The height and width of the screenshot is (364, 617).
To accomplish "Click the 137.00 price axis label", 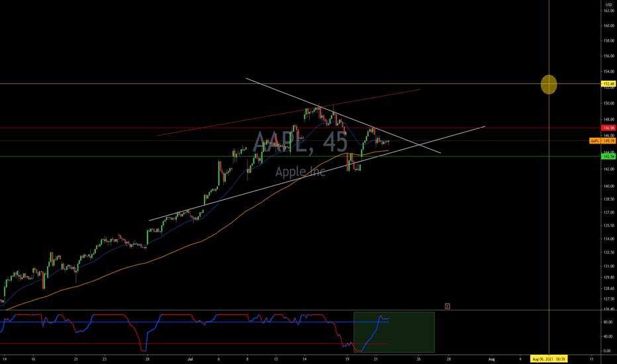I will pyautogui.click(x=609, y=212).
